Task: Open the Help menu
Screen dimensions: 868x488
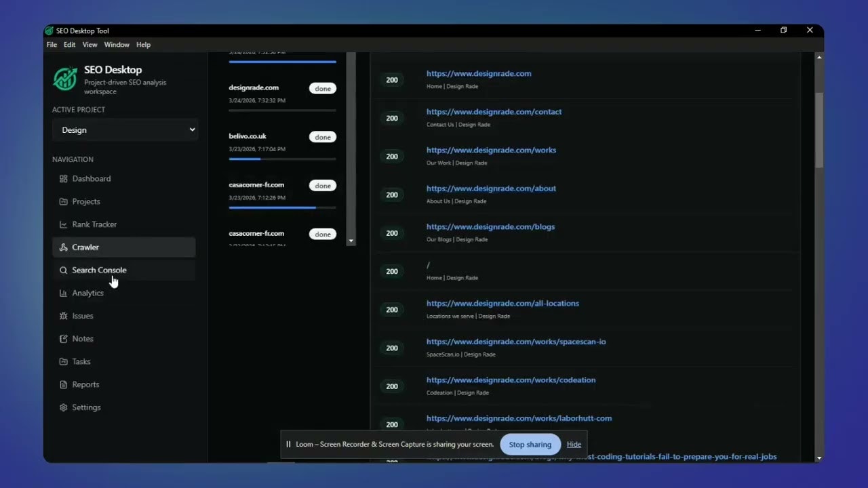Action: tap(143, 45)
